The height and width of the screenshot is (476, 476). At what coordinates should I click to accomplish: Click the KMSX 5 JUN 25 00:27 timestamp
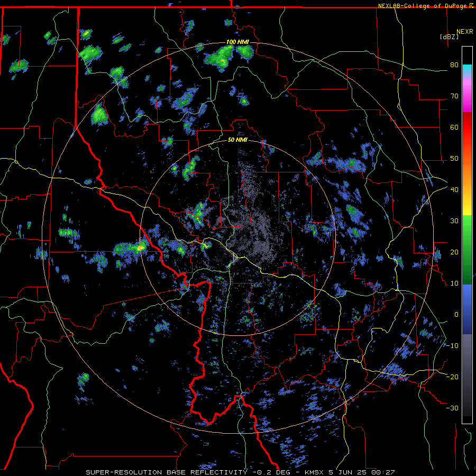(349, 472)
